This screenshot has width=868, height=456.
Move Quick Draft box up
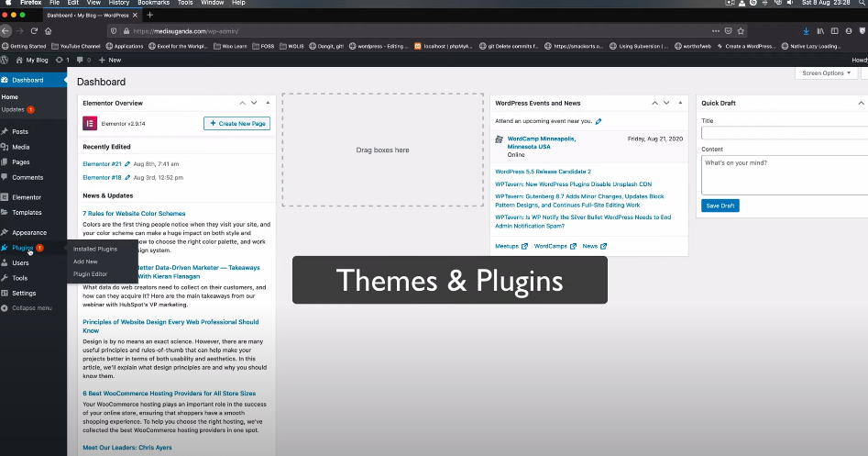point(861,103)
